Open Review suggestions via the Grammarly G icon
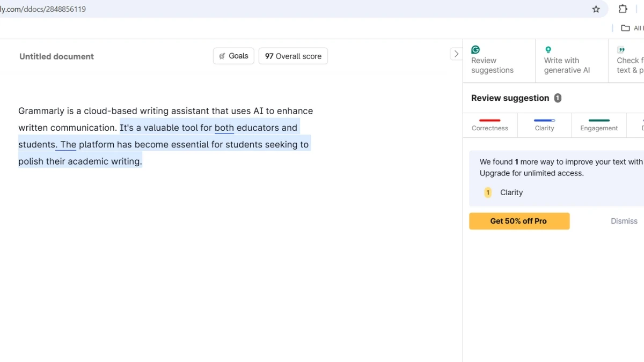The height and width of the screenshot is (362, 644). tap(475, 49)
